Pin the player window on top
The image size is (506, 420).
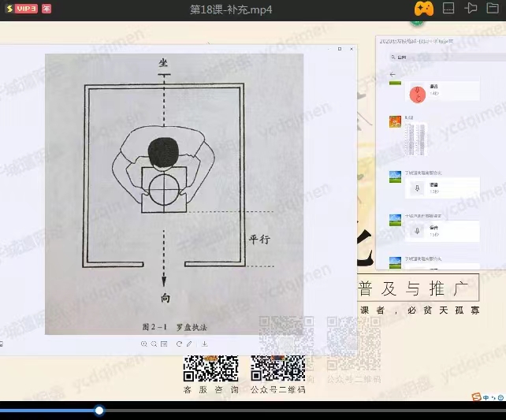(x=471, y=9)
